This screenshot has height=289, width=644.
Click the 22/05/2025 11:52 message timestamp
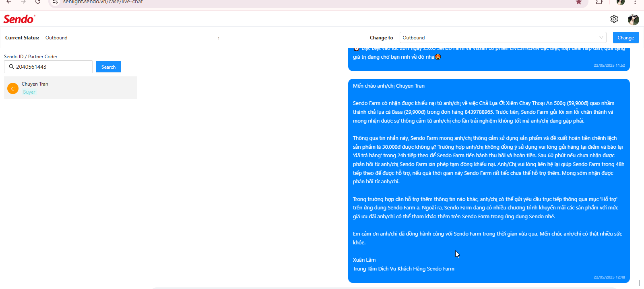point(609,66)
